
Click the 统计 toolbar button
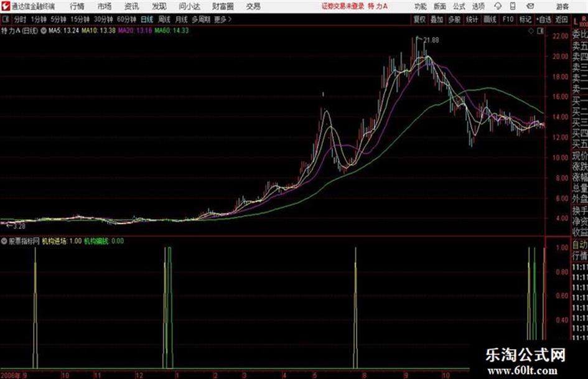click(472, 19)
